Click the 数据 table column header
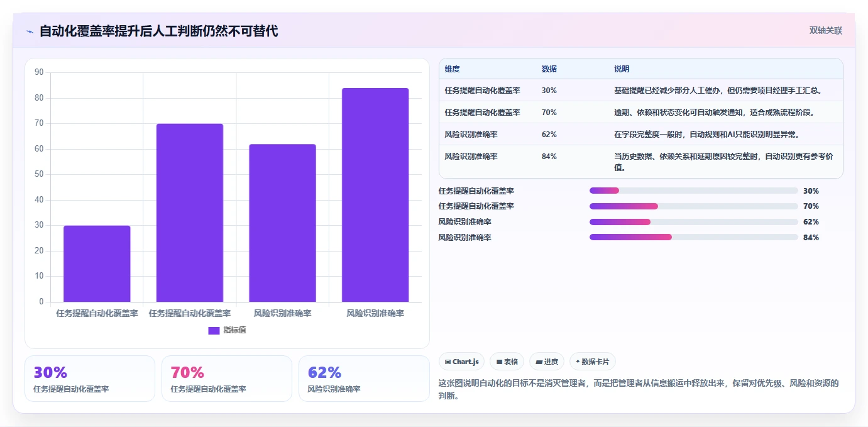Viewport: 868px width, 427px height. click(549, 69)
